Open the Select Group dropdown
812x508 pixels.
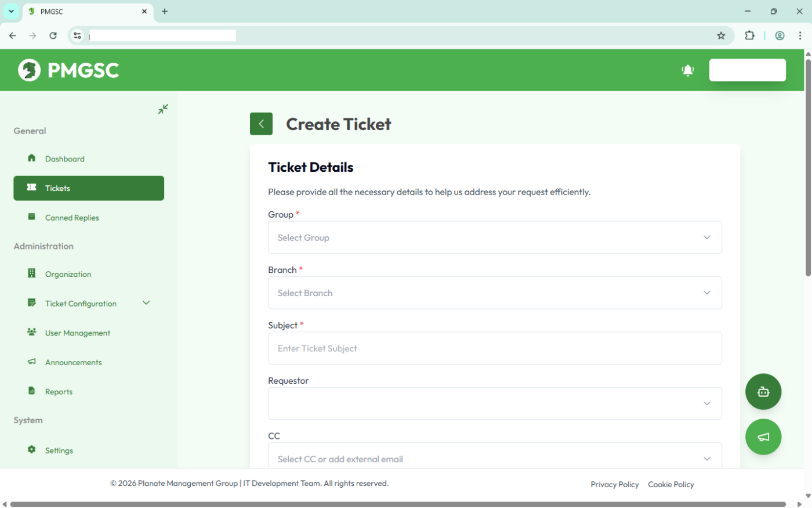tap(495, 237)
